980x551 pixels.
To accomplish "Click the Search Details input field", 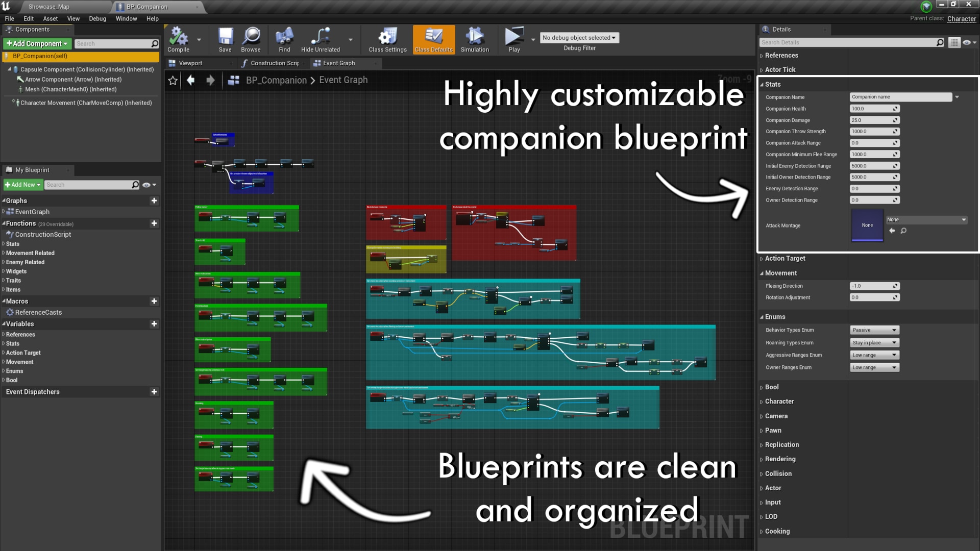I will (847, 42).
